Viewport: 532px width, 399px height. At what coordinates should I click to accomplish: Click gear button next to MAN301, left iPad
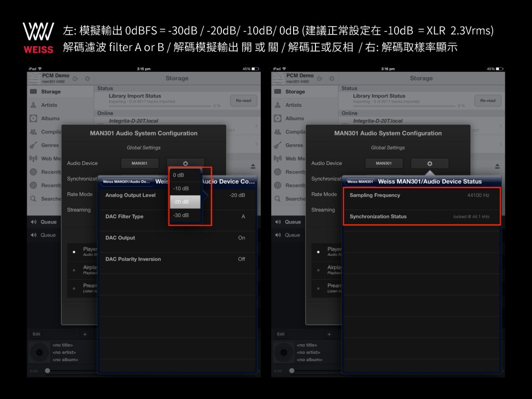[185, 163]
